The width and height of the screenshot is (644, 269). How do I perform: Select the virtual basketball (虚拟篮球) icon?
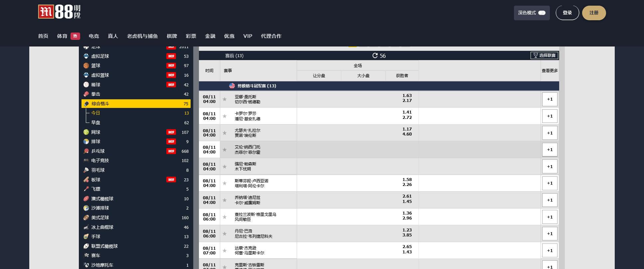[86, 75]
